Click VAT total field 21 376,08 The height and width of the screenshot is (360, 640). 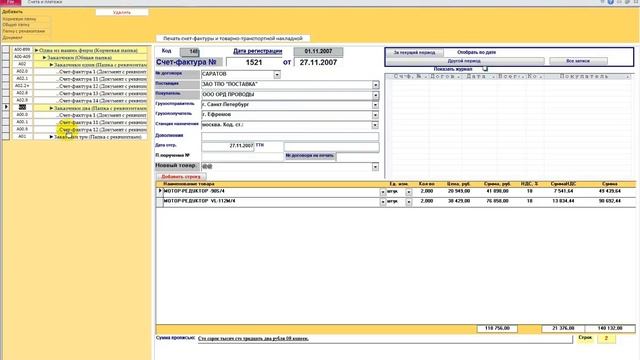point(563,328)
